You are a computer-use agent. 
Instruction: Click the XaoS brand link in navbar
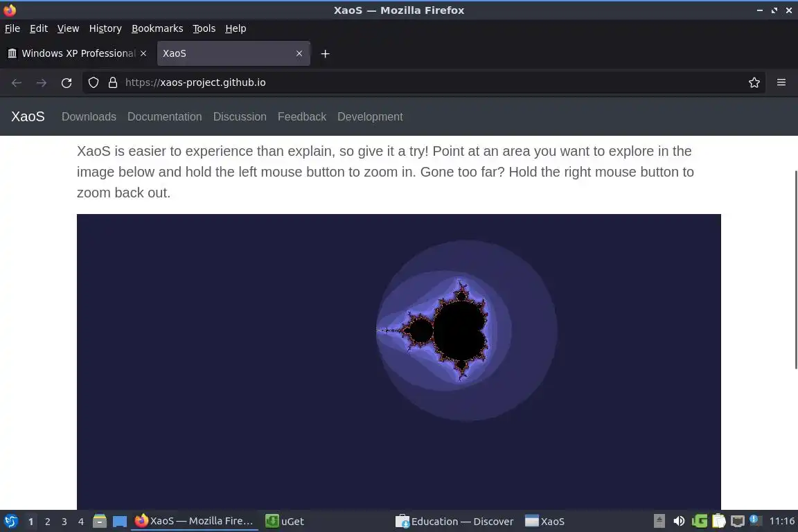pos(28,116)
